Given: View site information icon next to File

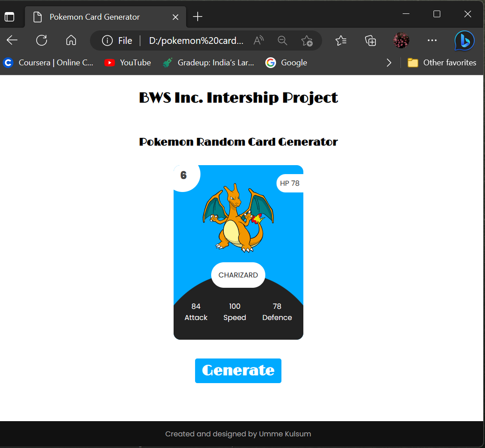Looking at the screenshot, I should [107, 41].
